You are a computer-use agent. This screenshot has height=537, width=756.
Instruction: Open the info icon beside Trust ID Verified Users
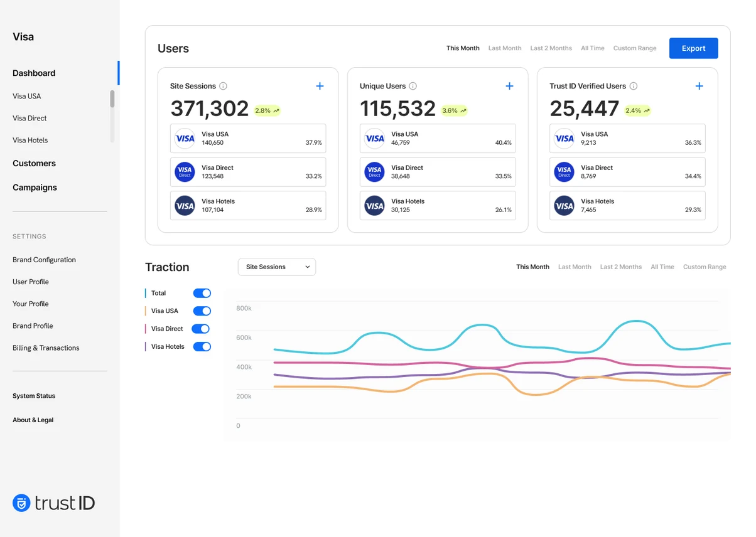[634, 86]
